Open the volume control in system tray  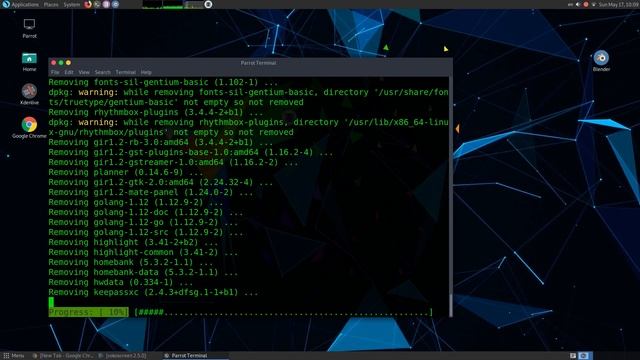tap(578, 4)
